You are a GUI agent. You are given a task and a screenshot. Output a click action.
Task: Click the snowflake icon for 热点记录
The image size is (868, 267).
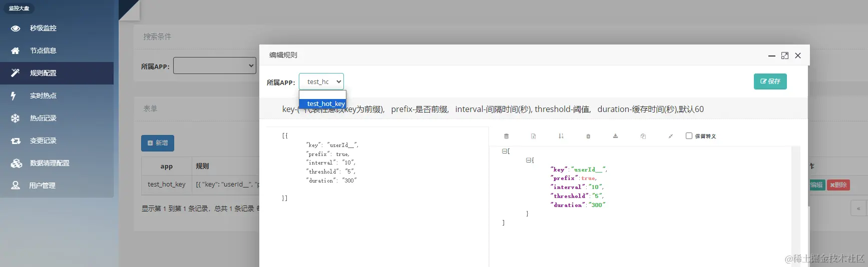point(15,118)
